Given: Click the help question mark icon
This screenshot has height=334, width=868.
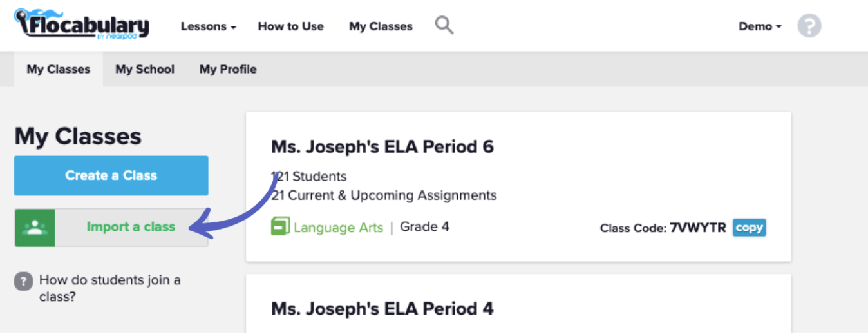Looking at the screenshot, I should point(809,26).
